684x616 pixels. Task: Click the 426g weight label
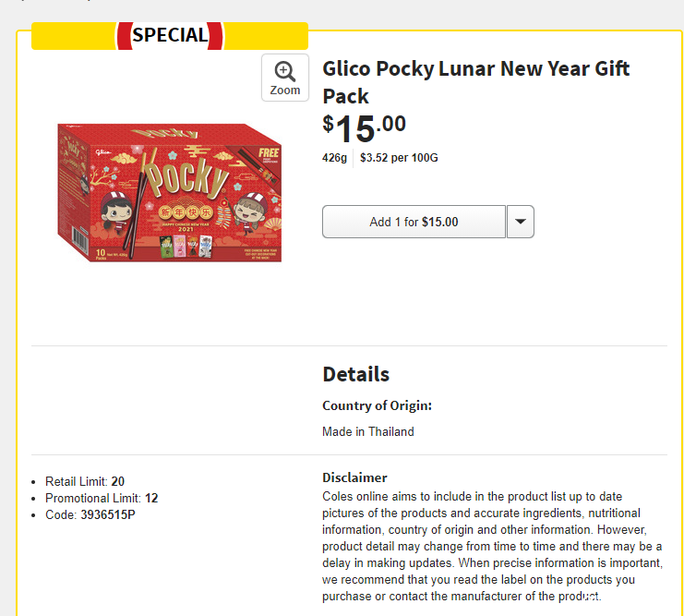(334, 158)
